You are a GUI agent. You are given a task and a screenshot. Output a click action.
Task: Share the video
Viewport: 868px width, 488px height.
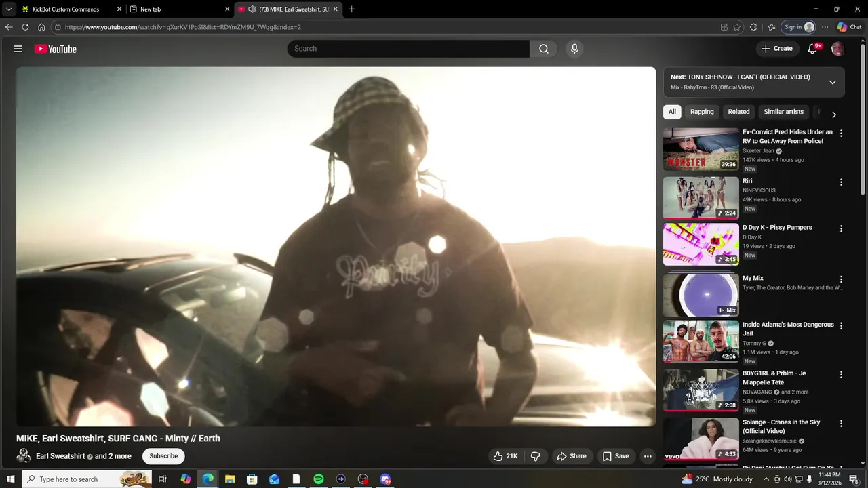click(572, 456)
